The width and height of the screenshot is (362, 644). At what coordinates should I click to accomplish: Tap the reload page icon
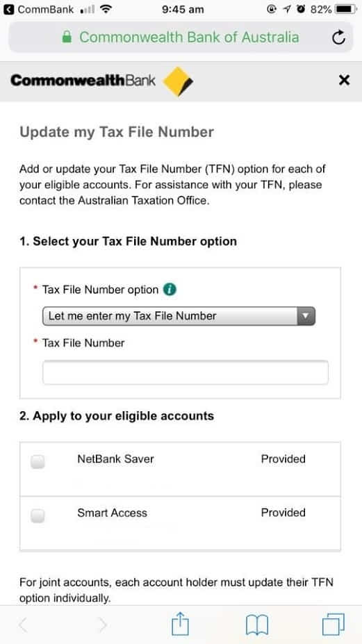(x=338, y=38)
